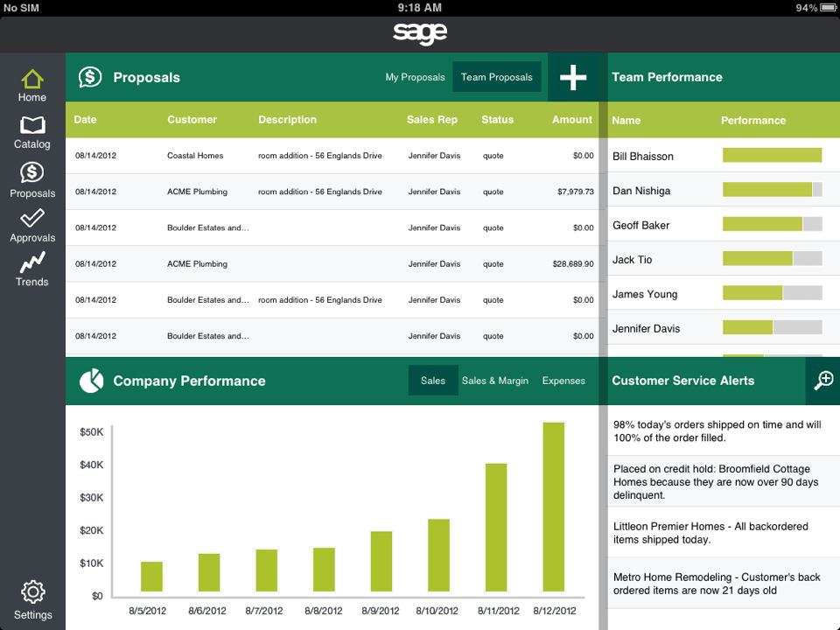Tap the 8/12/2012 sales bar in chart
The height and width of the screenshot is (630, 840).
pyautogui.click(x=553, y=507)
